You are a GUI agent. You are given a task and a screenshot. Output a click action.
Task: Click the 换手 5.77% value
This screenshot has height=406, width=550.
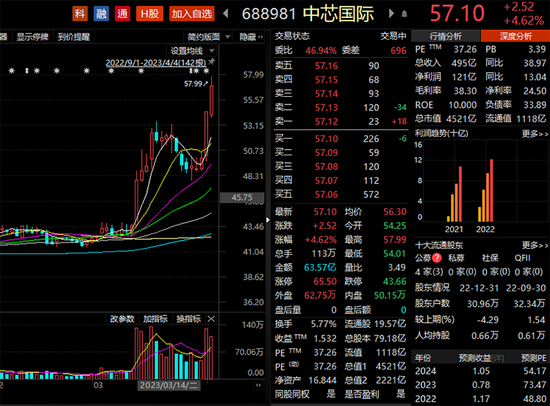tap(323, 324)
